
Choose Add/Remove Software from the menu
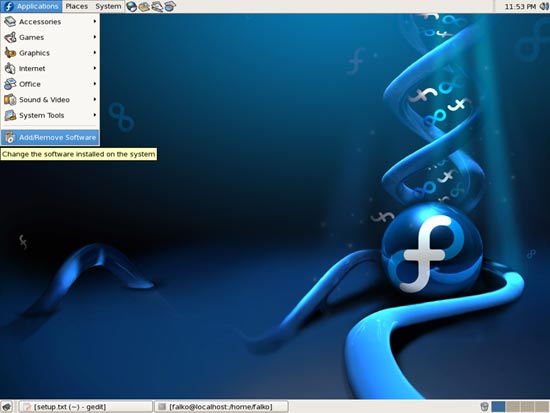(x=50, y=138)
